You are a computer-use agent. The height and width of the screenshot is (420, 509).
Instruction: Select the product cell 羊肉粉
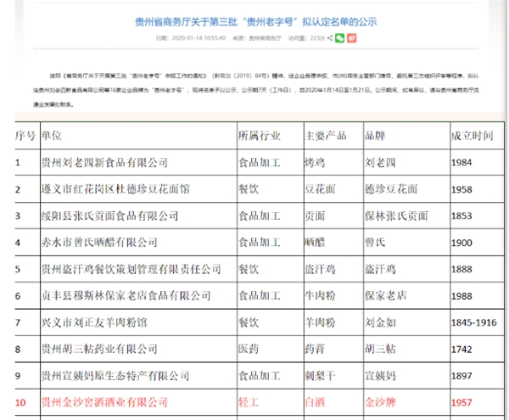[333, 322]
